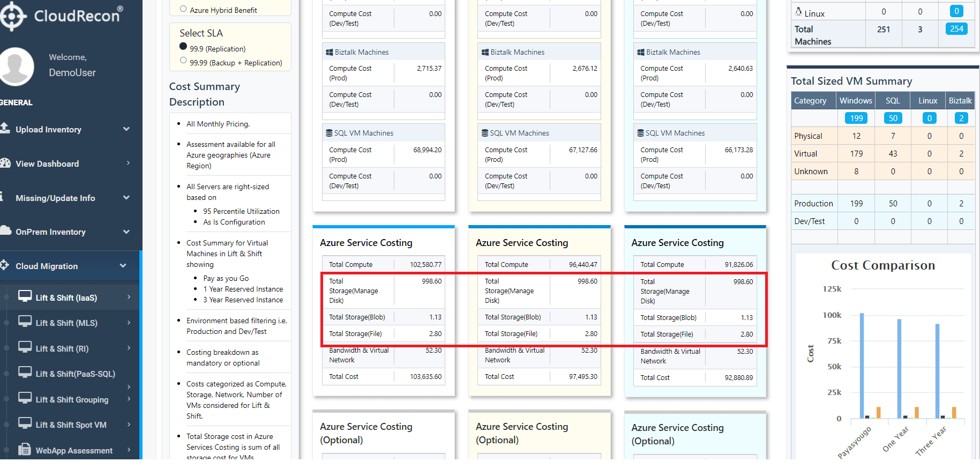Click the Cloud Migration gear icon
This screenshot has width=980, height=469.
pyautogui.click(x=5, y=265)
